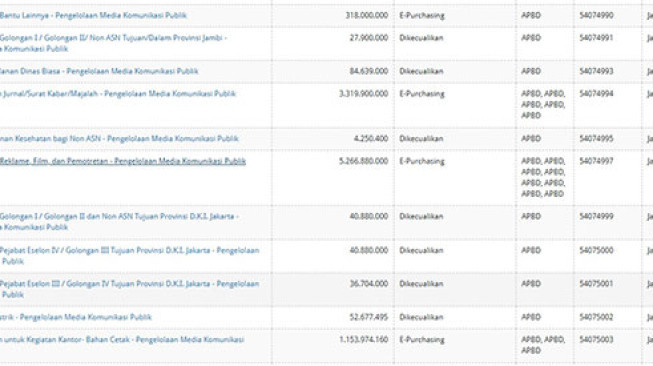Viewport: 653px width, 366px height.
Task: Open Bantu Lainnya Pengelolaan Media Komunikasi link
Action: pyautogui.click(x=93, y=15)
